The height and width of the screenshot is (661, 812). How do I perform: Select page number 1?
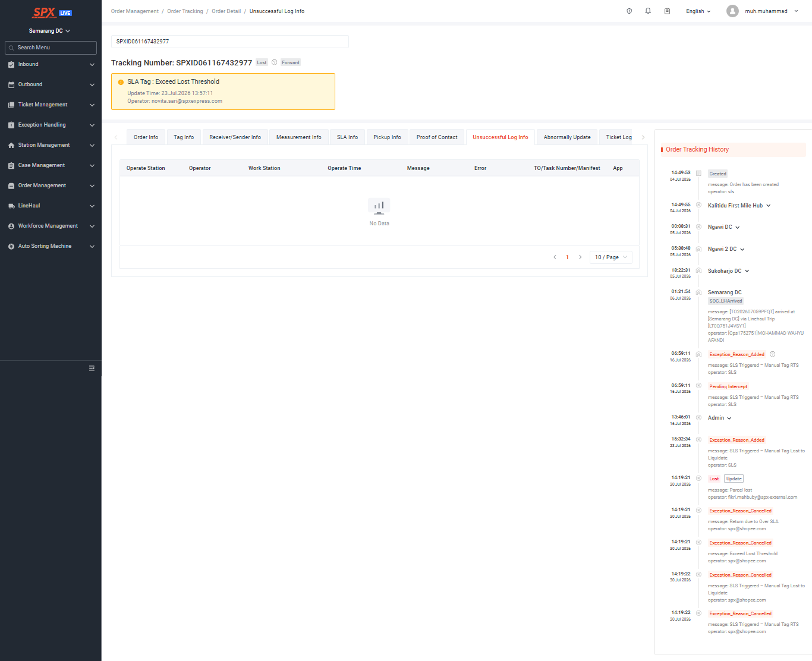pos(567,257)
